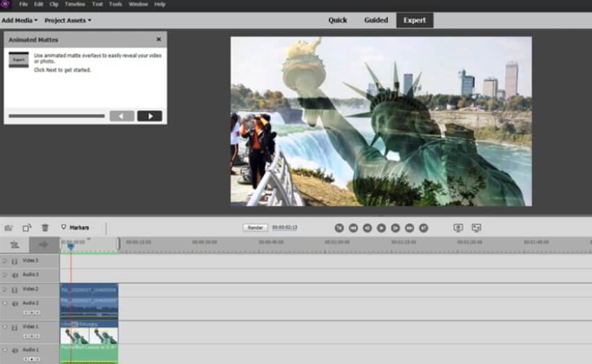592x364 pixels.
Task: Click the first timeline toolbar icon left of rotate
Action: (x=8, y=228)
